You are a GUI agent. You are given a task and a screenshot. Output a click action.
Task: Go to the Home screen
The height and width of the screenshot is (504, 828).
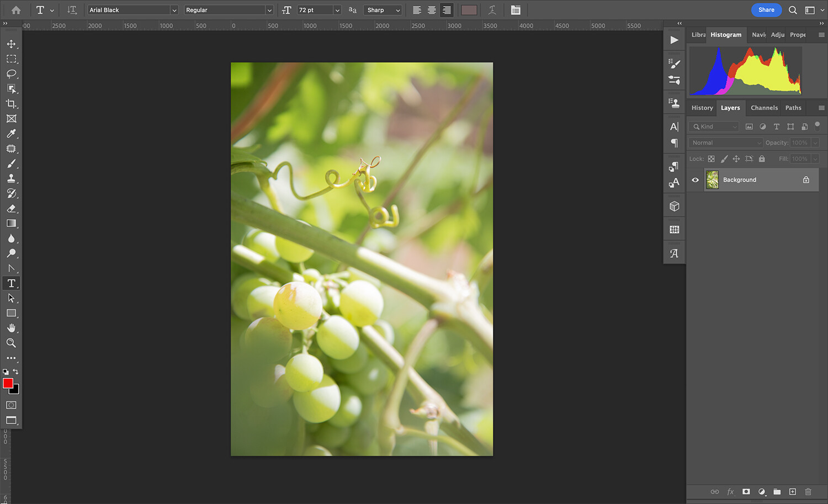coord(16,10)
